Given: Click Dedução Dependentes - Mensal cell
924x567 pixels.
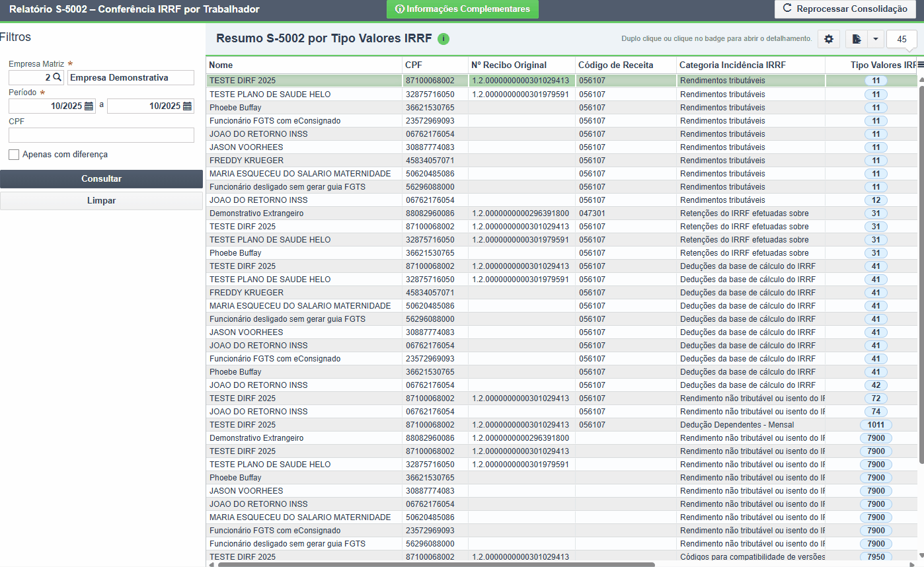Looking at the screenshot, I should 751,424.
